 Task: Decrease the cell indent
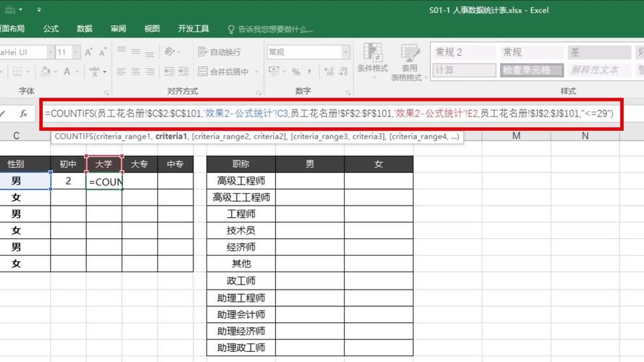click(170, 72)
